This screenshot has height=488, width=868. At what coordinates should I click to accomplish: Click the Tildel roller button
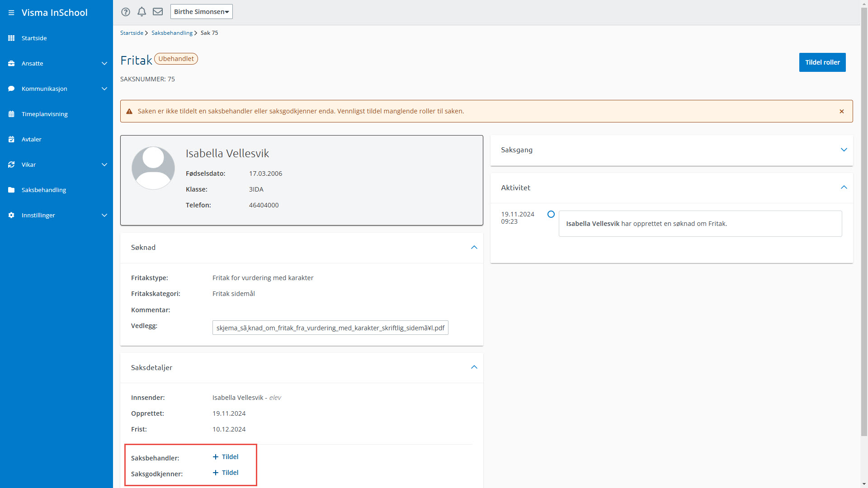click(822, 62)
